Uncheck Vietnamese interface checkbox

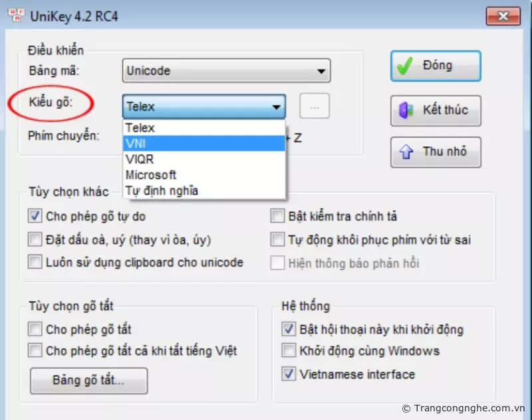[x=289, y=374]
